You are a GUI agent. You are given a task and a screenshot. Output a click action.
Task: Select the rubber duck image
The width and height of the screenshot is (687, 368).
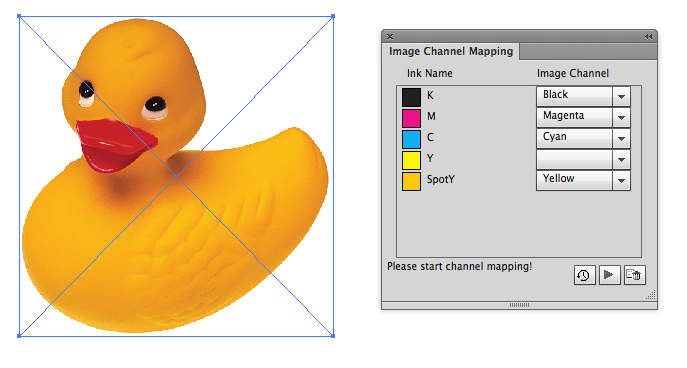tap(176, 176)
